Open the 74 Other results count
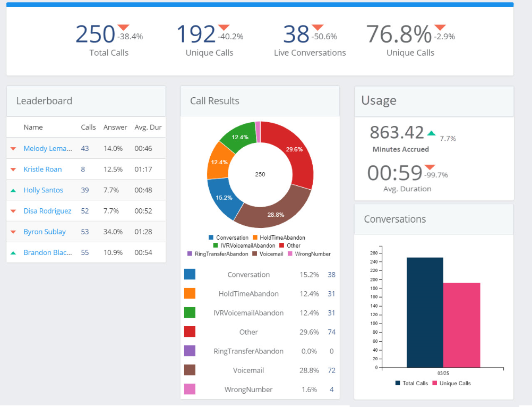This screenshot has width=532, height=407. point(331,332)
